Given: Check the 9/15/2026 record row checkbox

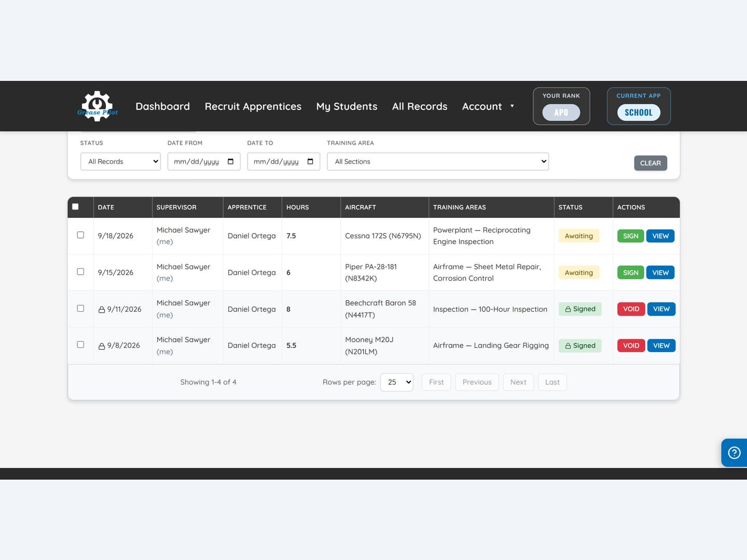Looking at the screenshot, I should point(80,272).
